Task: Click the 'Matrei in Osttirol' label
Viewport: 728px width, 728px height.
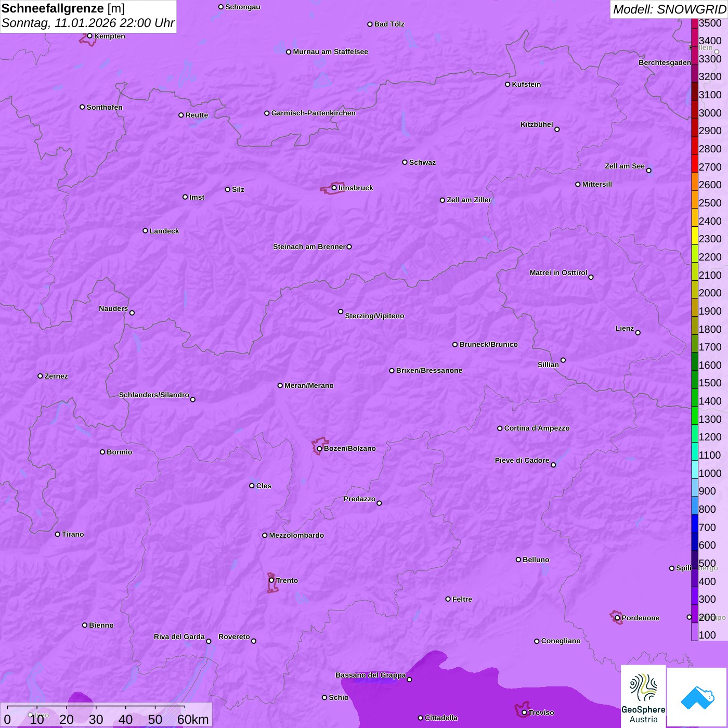Action: tap(558, 272)
